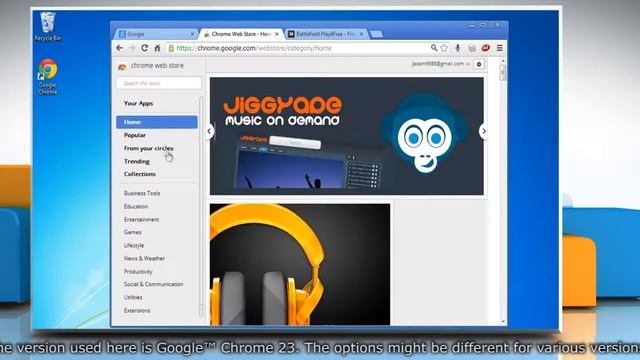Open the Collections section
640x360 pixels.
140,174
